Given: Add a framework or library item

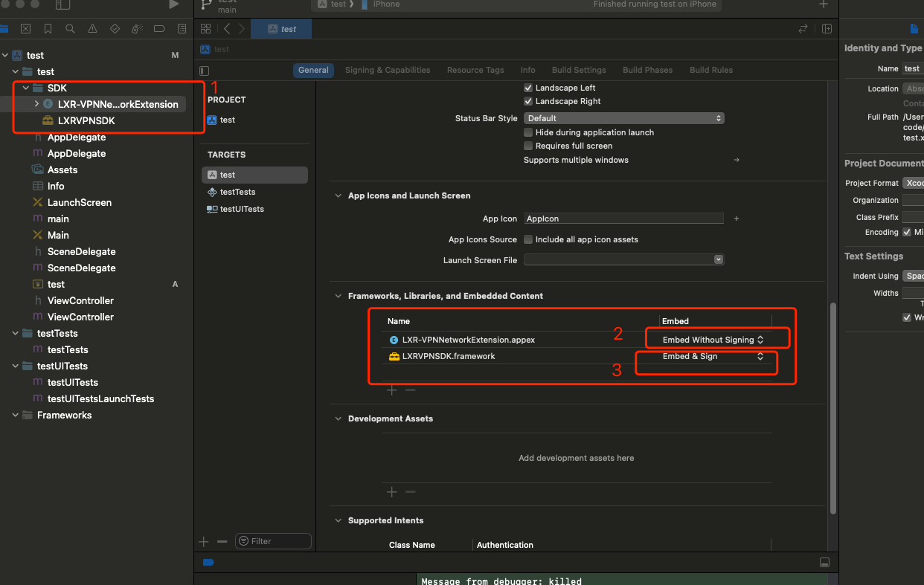Looking at the screenshot, I should point(392,390).
